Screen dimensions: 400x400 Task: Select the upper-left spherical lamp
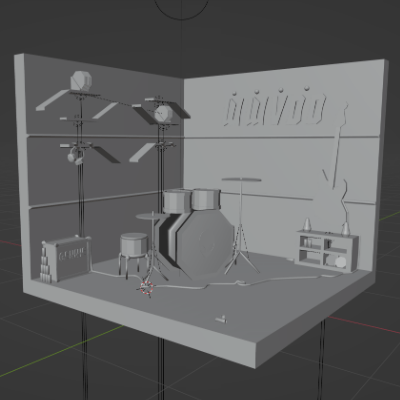[81, 81]
